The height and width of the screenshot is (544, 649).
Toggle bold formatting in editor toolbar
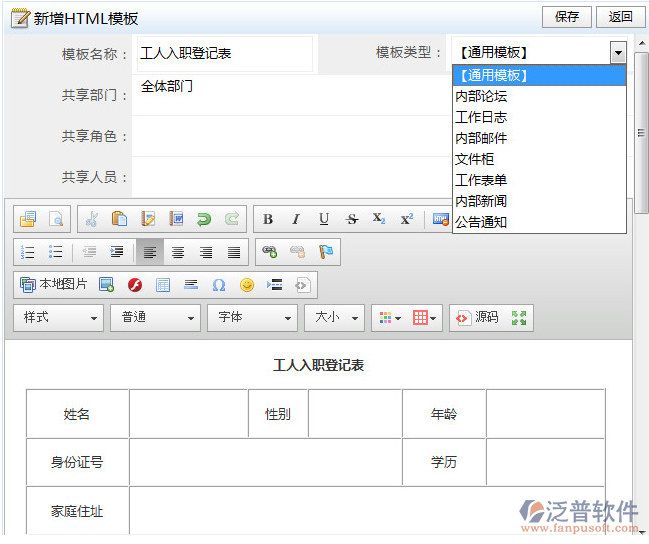coord(268,219)
